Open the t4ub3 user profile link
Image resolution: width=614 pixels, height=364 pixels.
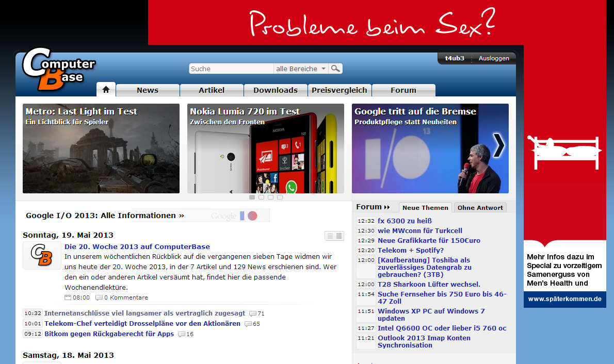(x=455, y=58)
